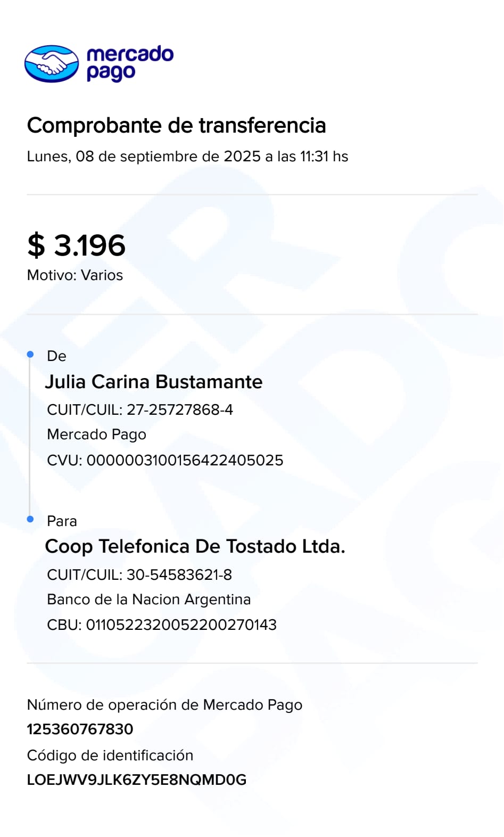Click the Mercado Pago handshake logo

52,64
